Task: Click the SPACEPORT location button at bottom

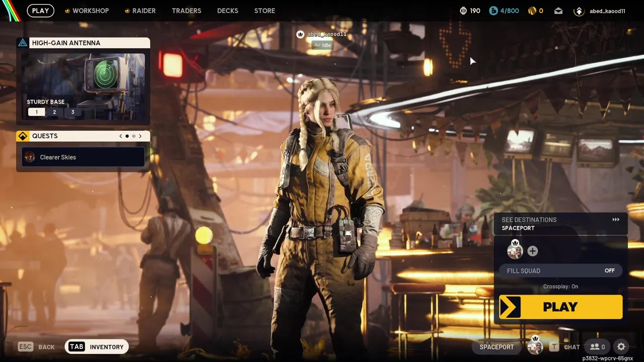Action: point(497,347)
